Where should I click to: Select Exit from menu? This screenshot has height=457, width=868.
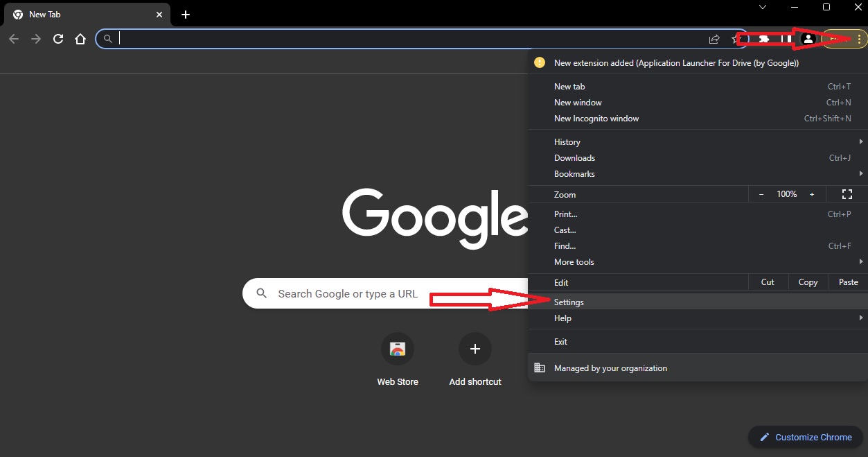point(698,342)
